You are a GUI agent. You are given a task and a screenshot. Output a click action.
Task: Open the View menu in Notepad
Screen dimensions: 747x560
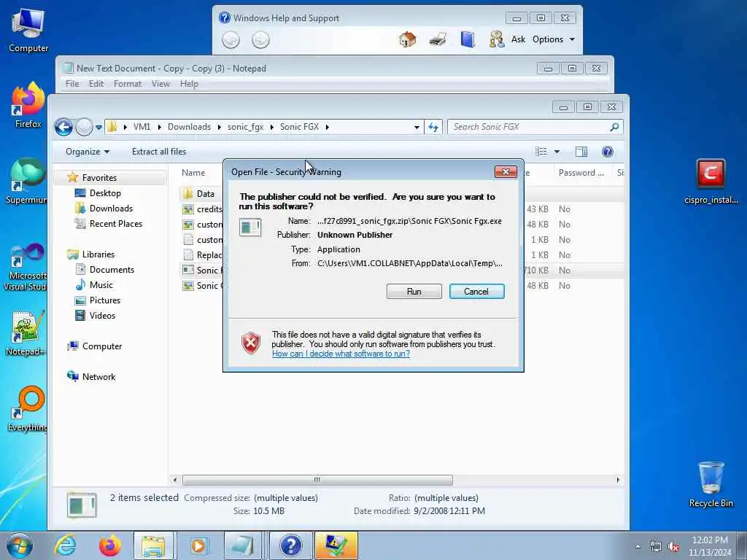pos(160,84)
